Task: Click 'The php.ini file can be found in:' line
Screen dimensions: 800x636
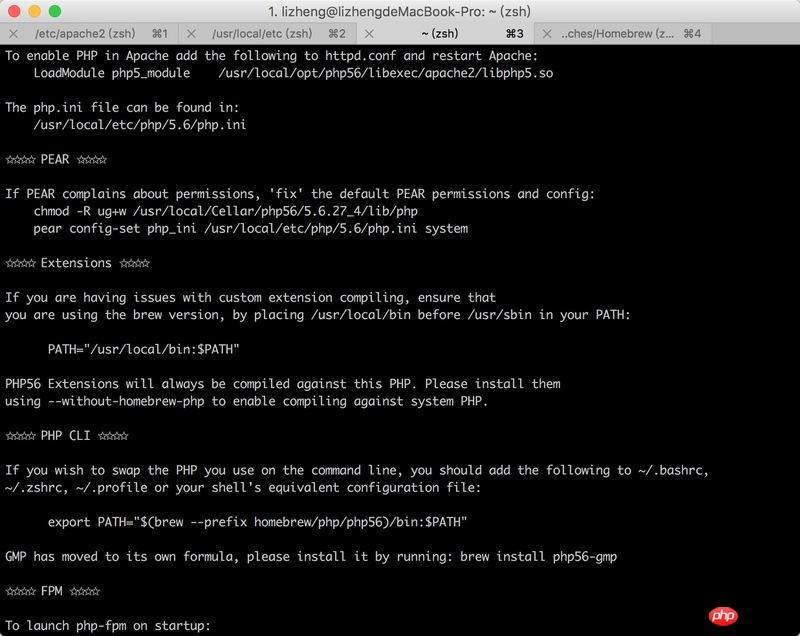Action: [x=122, y=108]
